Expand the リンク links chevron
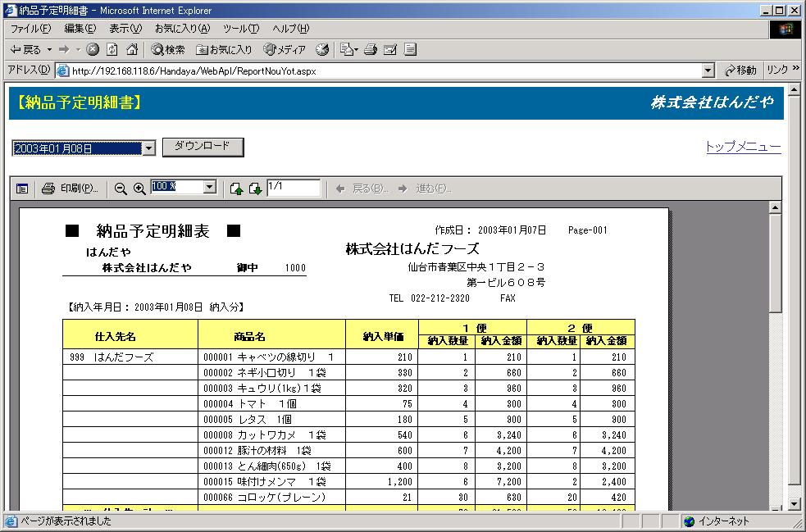This screenshot has height=532, width=806. click(x=796, y=68)
